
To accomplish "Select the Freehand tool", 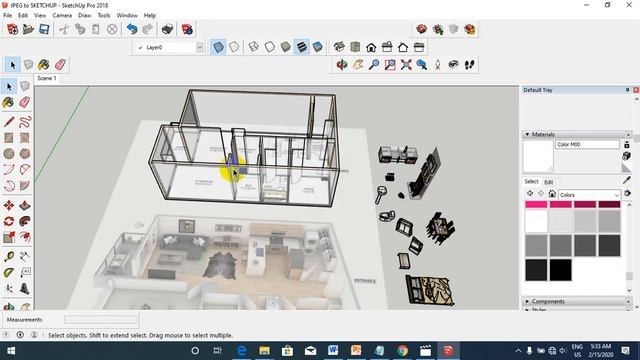I will coord(25,122).
